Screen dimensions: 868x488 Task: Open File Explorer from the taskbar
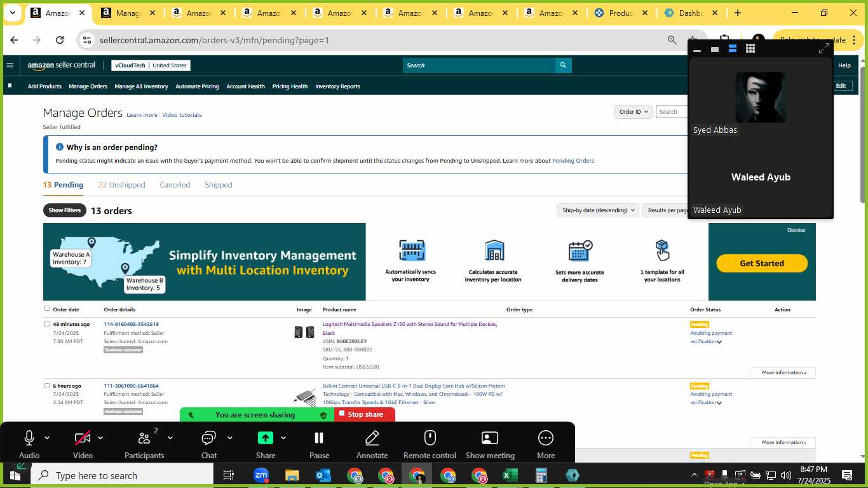click(292, 475)
